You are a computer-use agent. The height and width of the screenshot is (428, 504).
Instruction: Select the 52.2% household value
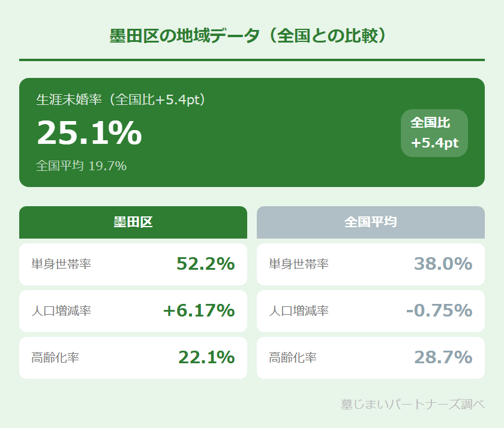(x=205, y=264)
